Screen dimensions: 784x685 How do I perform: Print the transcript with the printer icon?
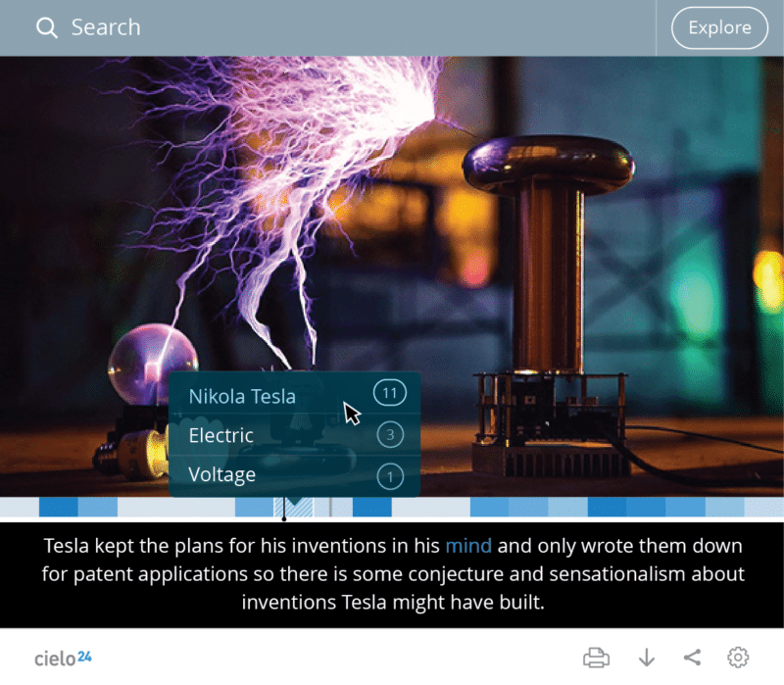pyautogui.click(x=596, y=658)
